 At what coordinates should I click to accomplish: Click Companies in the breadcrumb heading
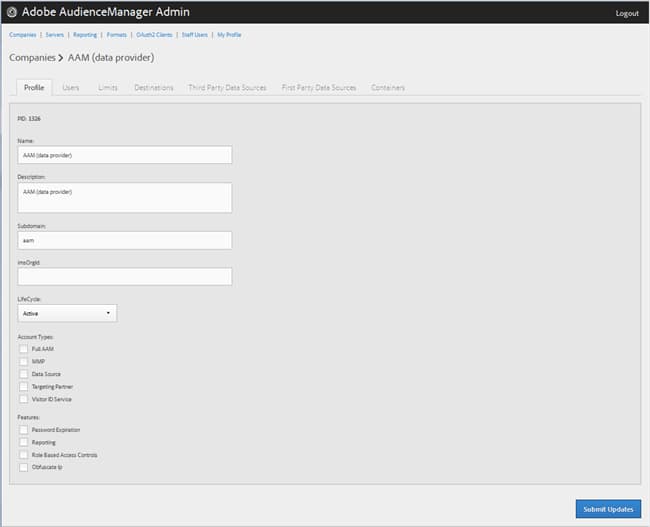coord(32,58)
